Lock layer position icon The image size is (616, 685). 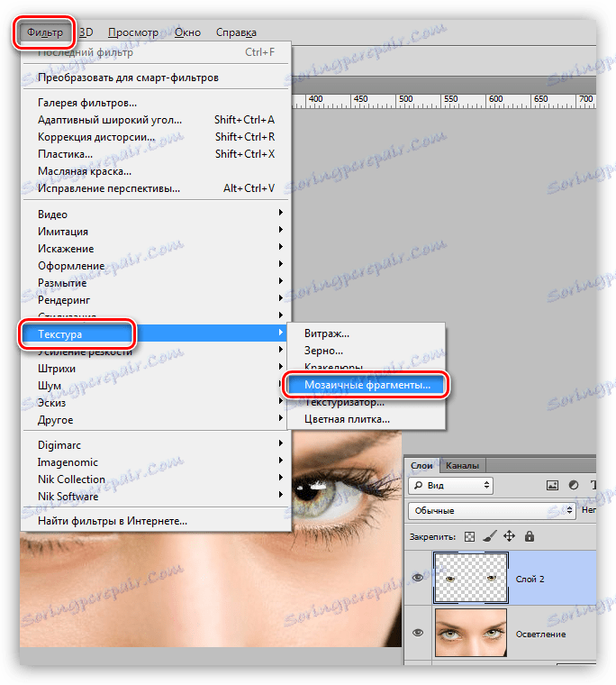tap(509, 536)
